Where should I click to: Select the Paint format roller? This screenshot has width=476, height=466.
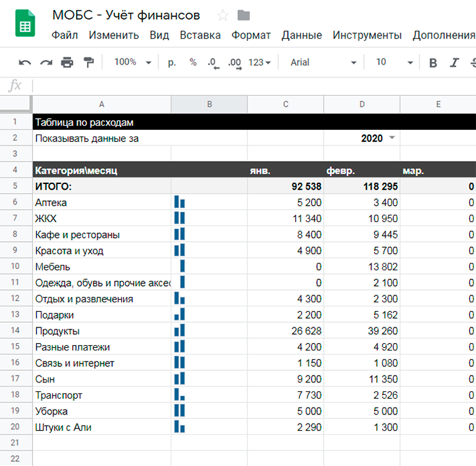(88, 62)
